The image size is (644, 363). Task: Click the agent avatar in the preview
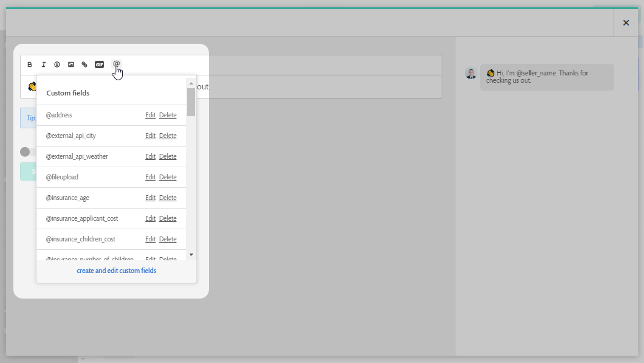click(x=471, y=73)
